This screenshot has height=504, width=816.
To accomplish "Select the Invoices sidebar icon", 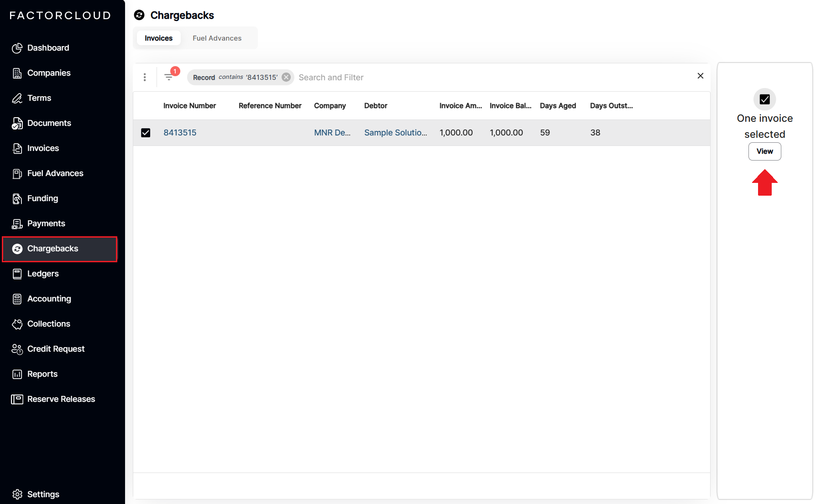I will coord(17,148).
